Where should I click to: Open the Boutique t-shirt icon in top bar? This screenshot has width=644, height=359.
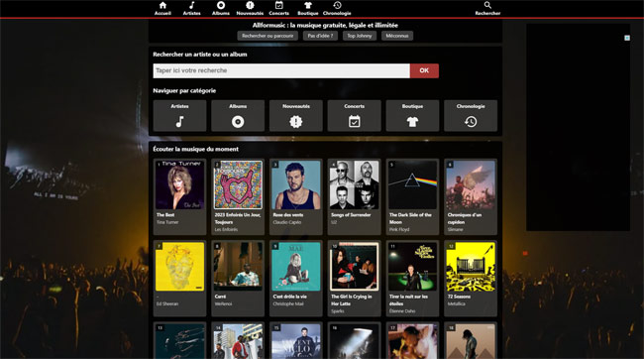tap(308, 5)
